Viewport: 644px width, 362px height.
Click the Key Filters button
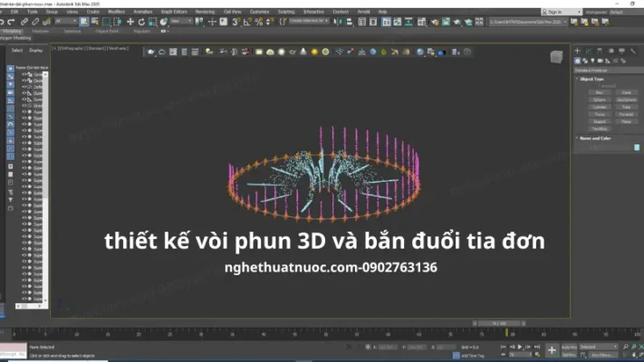click(603, 355)
